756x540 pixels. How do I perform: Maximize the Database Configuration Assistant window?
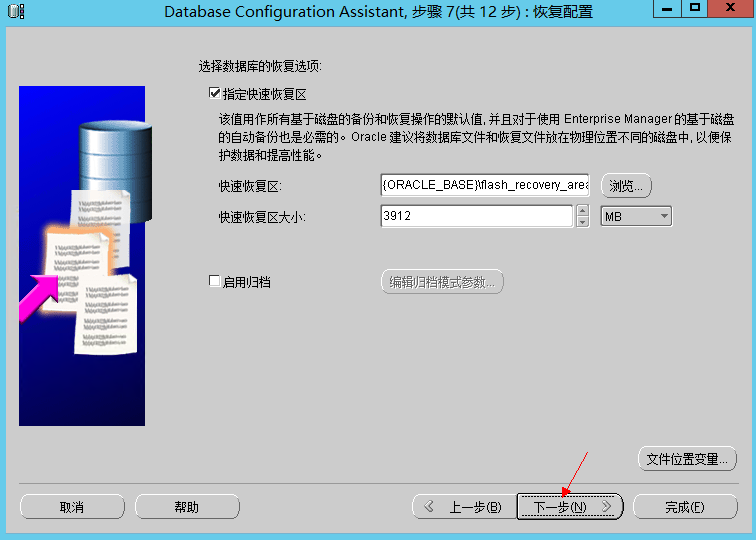click(x=694, y=10)
